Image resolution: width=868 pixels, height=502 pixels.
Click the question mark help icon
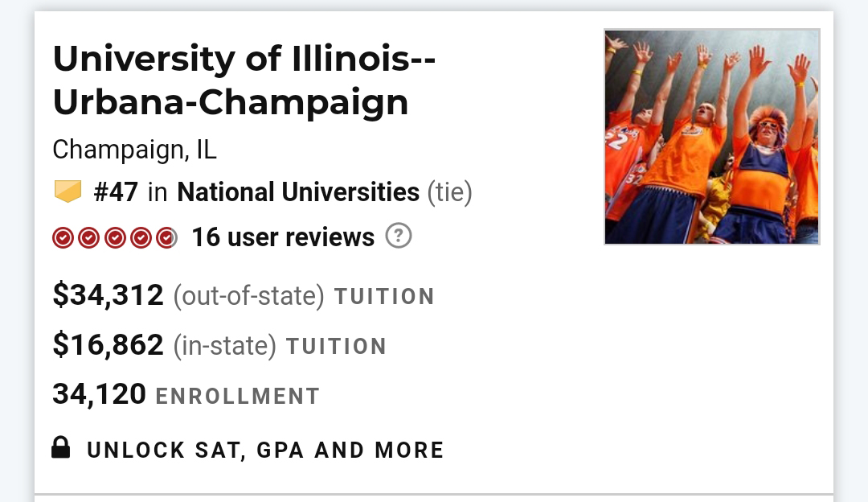(399, 237)
